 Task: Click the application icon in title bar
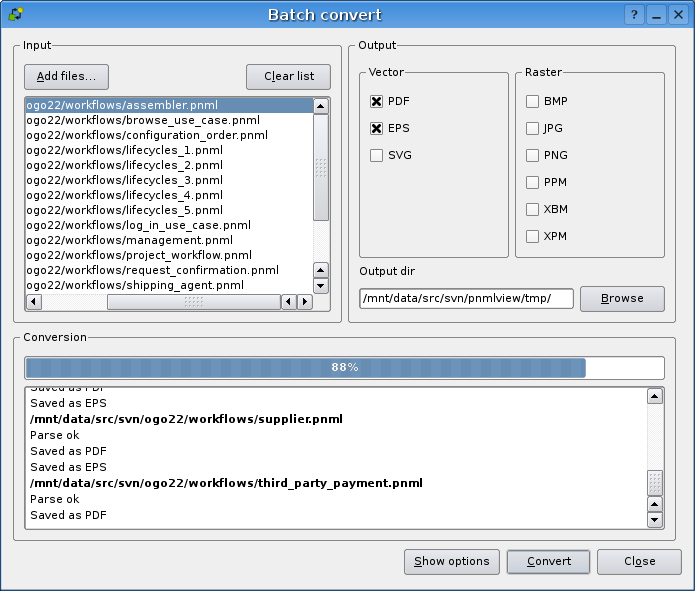pyautogui.click(x=16, y=15)
